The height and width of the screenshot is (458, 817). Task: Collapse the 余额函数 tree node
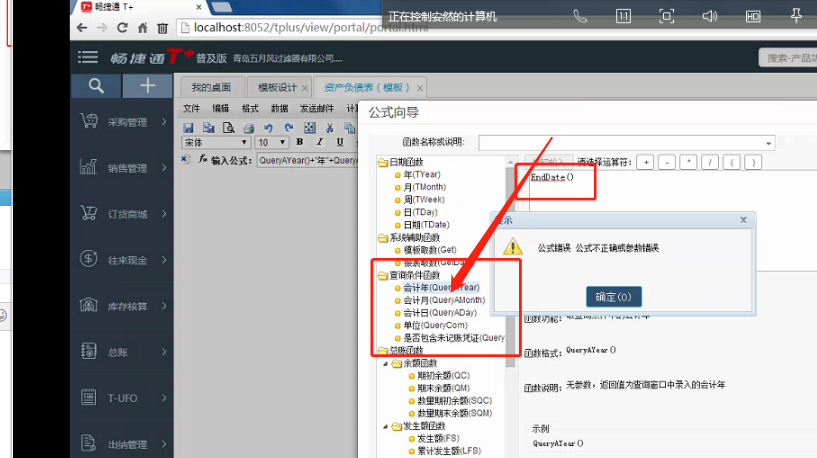386,363
